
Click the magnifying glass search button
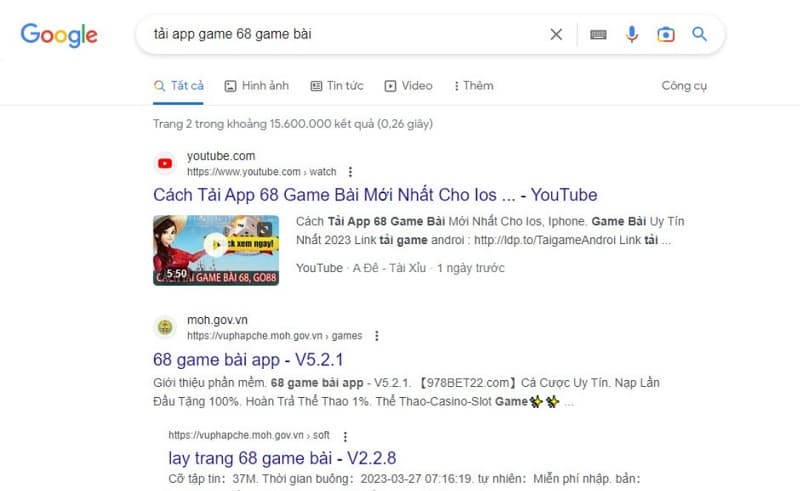(x=699, y=34)
